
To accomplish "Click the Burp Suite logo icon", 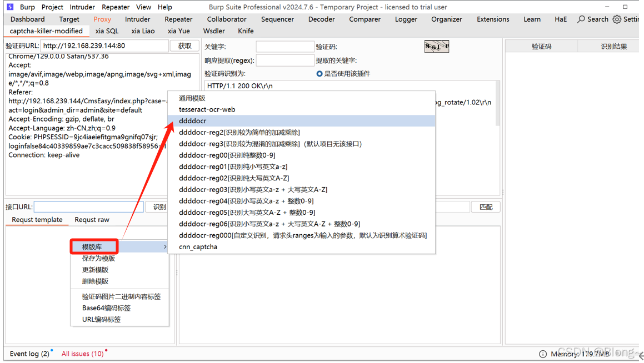I will pos(10,7).
